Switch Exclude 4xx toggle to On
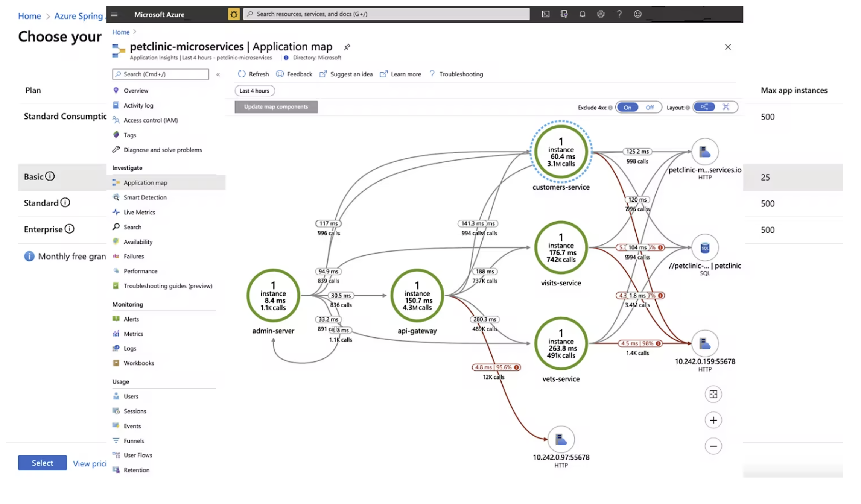 pyautogui.click(x=627, y=108)
